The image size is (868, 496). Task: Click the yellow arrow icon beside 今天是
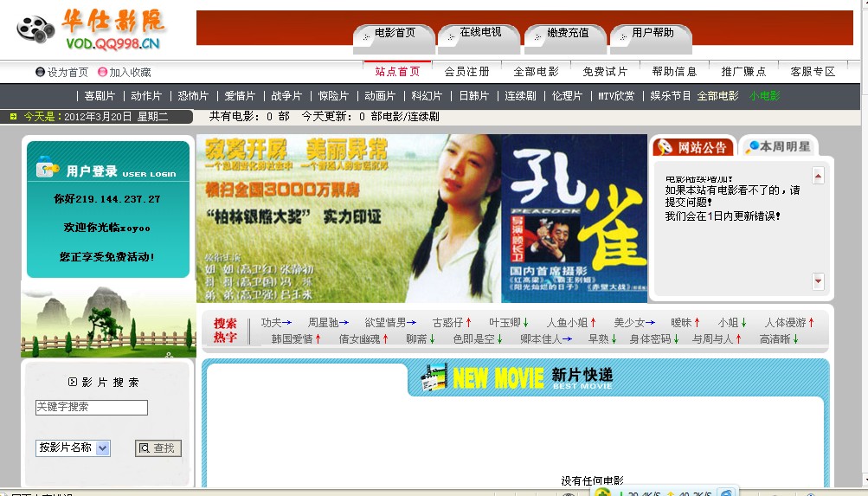coord(13,116)
